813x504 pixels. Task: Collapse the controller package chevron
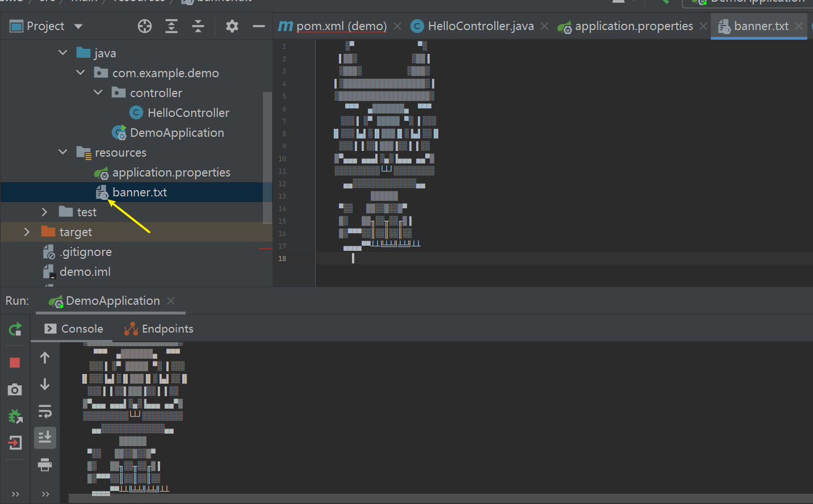(x=98, y=93)
